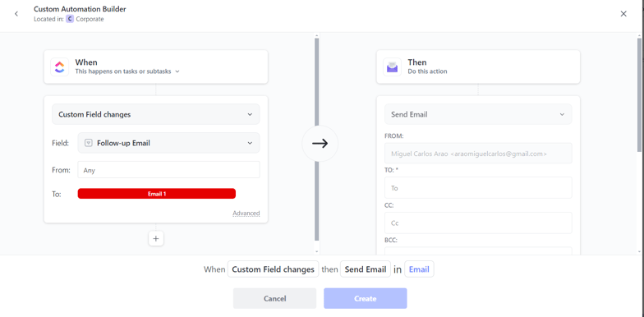Click the envelope icon in Then card
644x317 pixels.
[x=393, y=67]
